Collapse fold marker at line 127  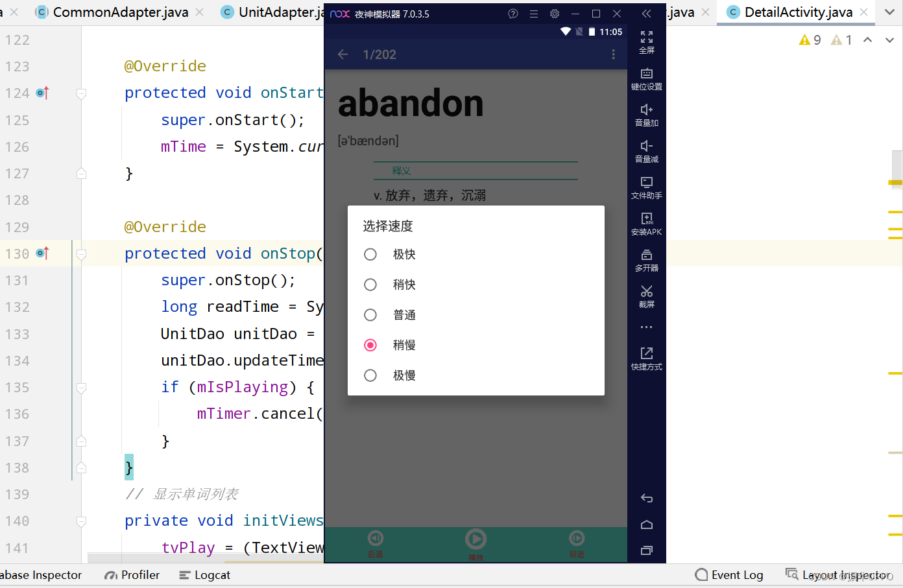pos(81,174)
